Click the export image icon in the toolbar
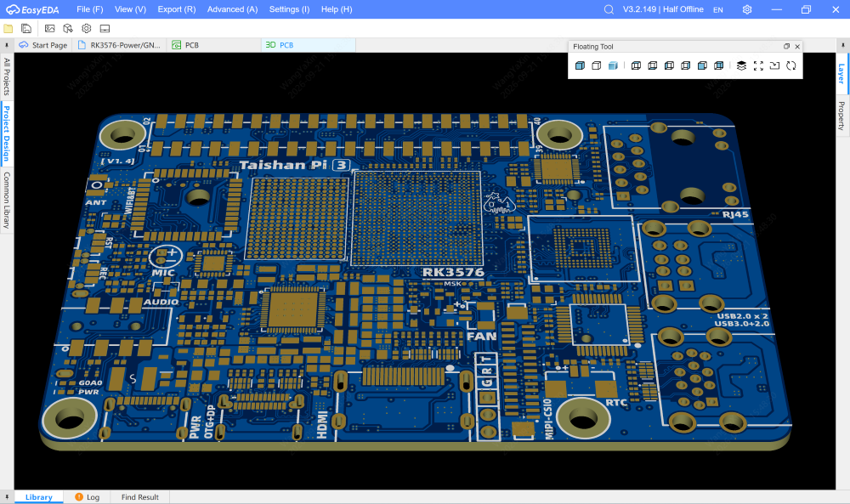The image size is (850, 504). point(50,28)
